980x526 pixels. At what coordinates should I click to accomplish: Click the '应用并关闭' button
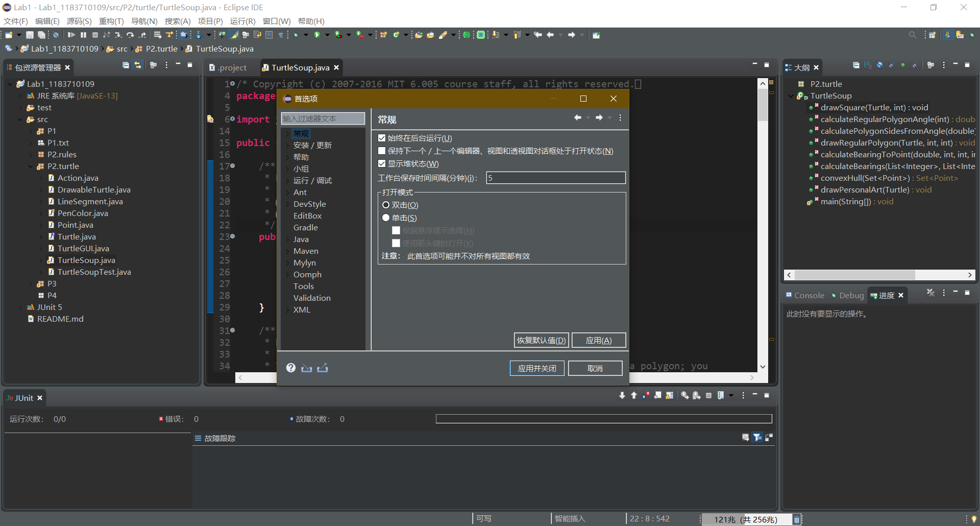(537, 368)
